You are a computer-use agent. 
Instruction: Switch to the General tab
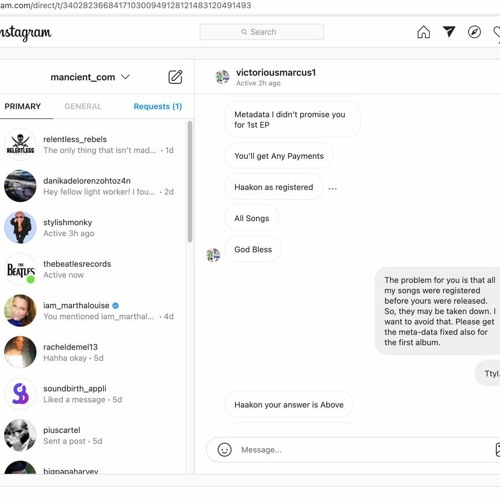pos(83,106)
